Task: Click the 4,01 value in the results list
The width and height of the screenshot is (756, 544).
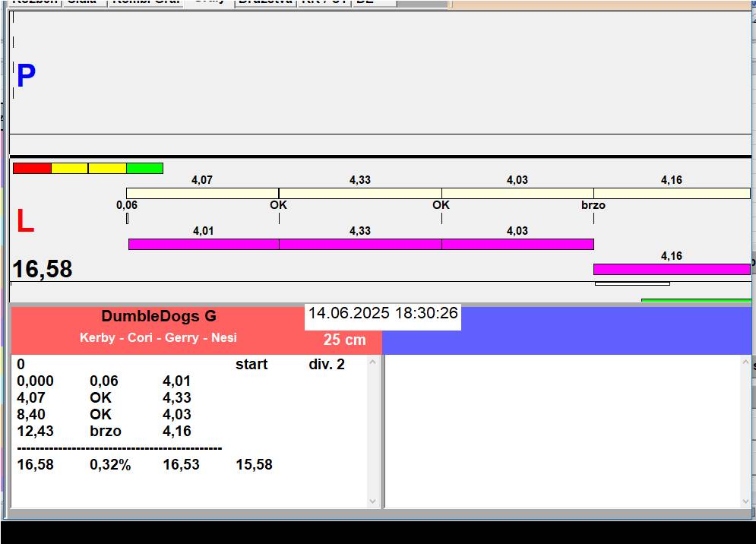Action: (176, 381)
